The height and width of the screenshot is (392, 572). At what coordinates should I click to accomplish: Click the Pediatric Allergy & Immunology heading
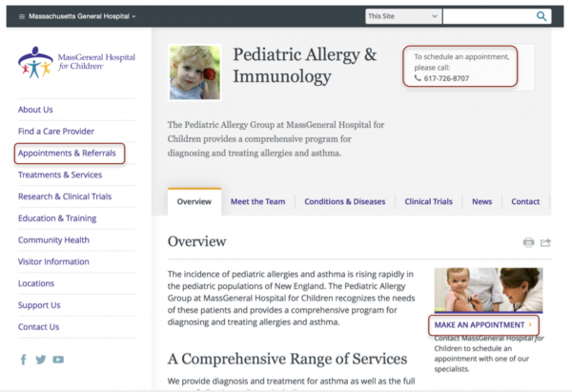point(305,65)
